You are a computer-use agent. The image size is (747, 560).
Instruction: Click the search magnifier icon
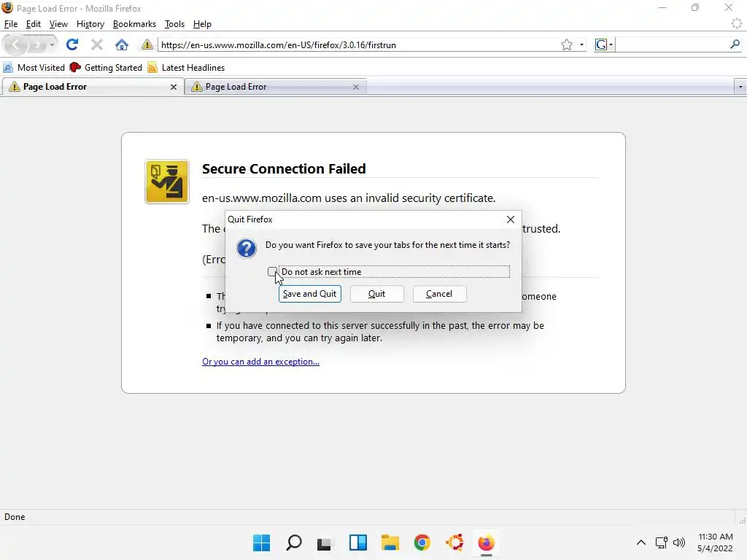click(735, 44)
